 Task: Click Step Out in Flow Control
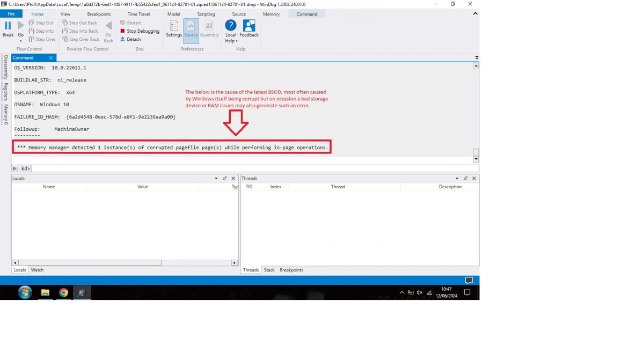tap(41, 23)
